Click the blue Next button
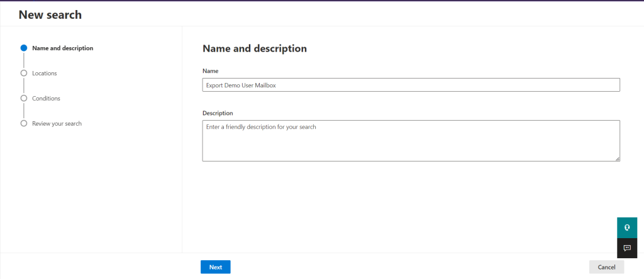This screenshot has width=644, height=279. pyautogui.click(x=216, y=267)
